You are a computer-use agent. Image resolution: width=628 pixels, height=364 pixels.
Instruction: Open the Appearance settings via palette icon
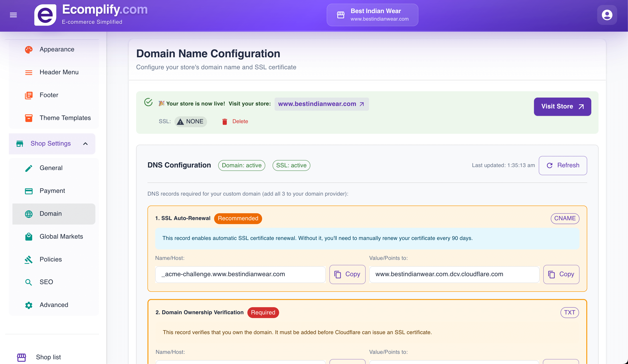(29, 49)
